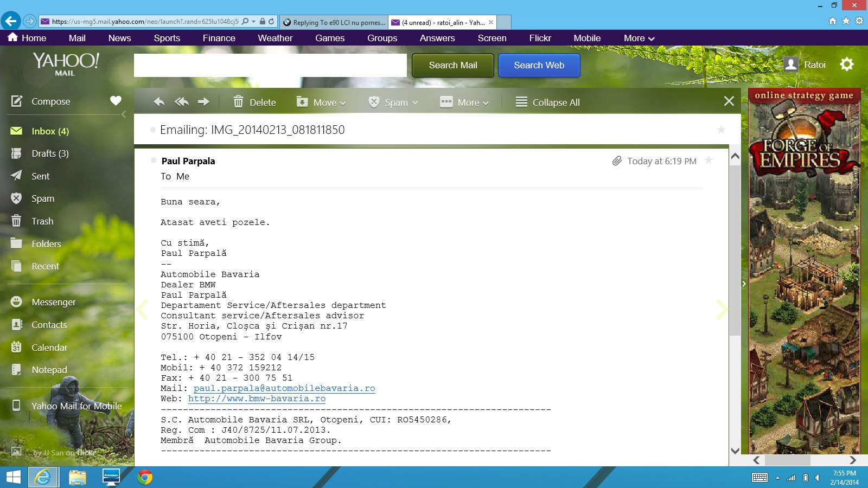
Task: Open the paul.parpala@automobilebavaria.ro email link
Action: pos(284,388)
